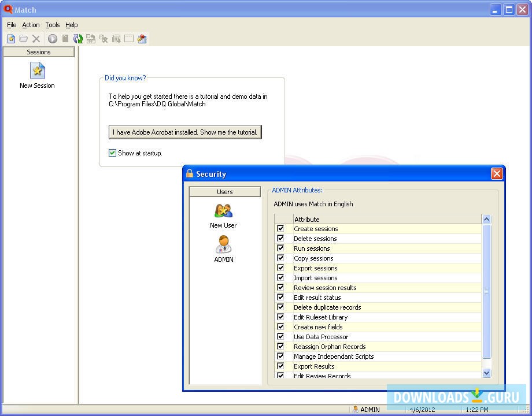
Task: Click the run session play icon
Action: pyautogui.click(x=52, y=39)
